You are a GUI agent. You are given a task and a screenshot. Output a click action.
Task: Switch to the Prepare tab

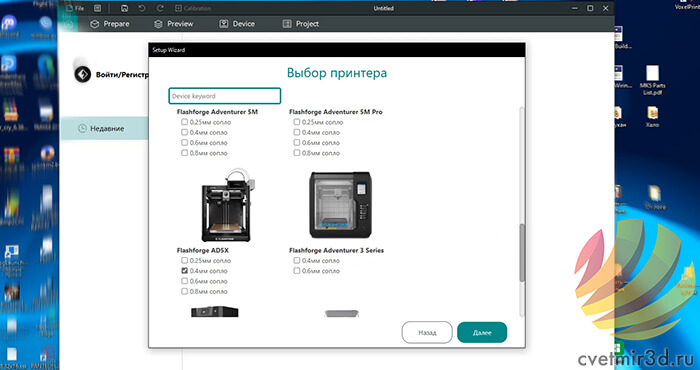pyautogui.click(x=110, y=24)
